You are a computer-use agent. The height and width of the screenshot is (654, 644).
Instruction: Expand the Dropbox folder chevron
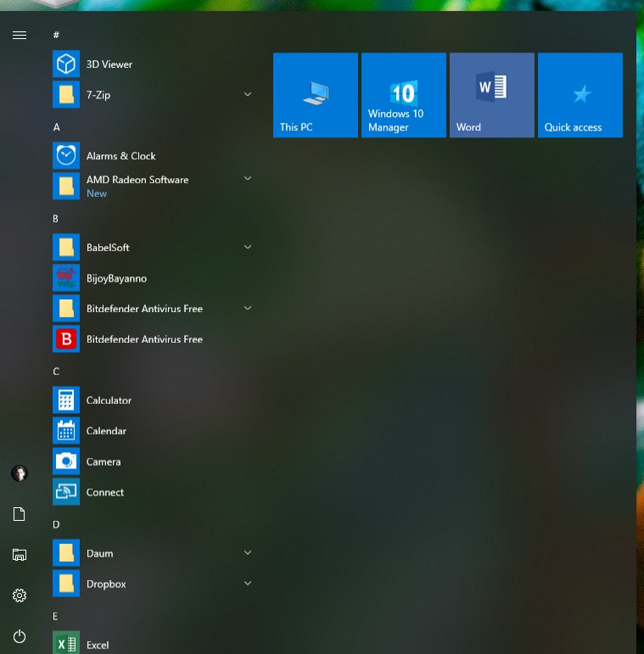[248, 583]
